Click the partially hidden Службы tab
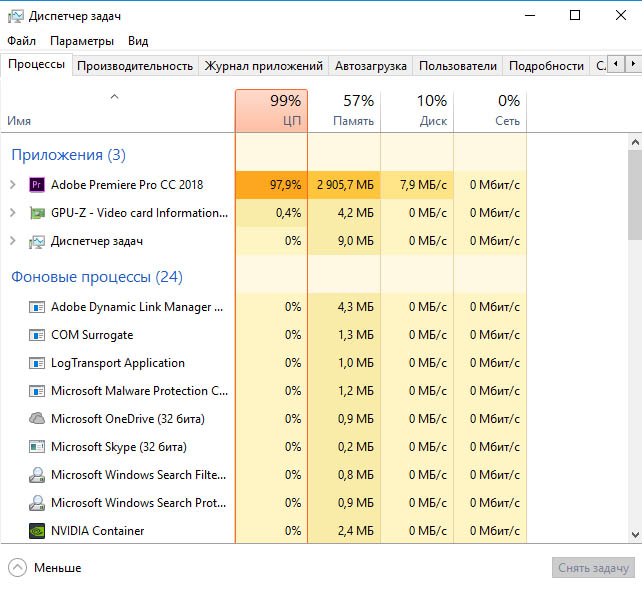This screenshot has height=592, width=642. click(x=599, y=66)
